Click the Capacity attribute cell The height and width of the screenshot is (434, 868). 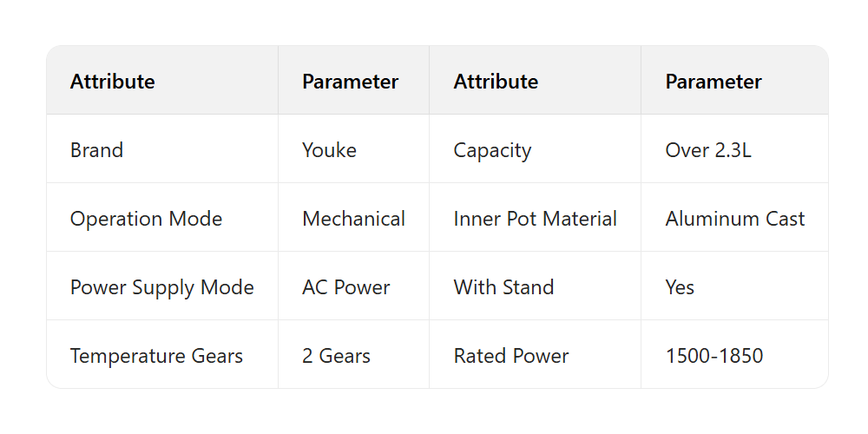492,150
